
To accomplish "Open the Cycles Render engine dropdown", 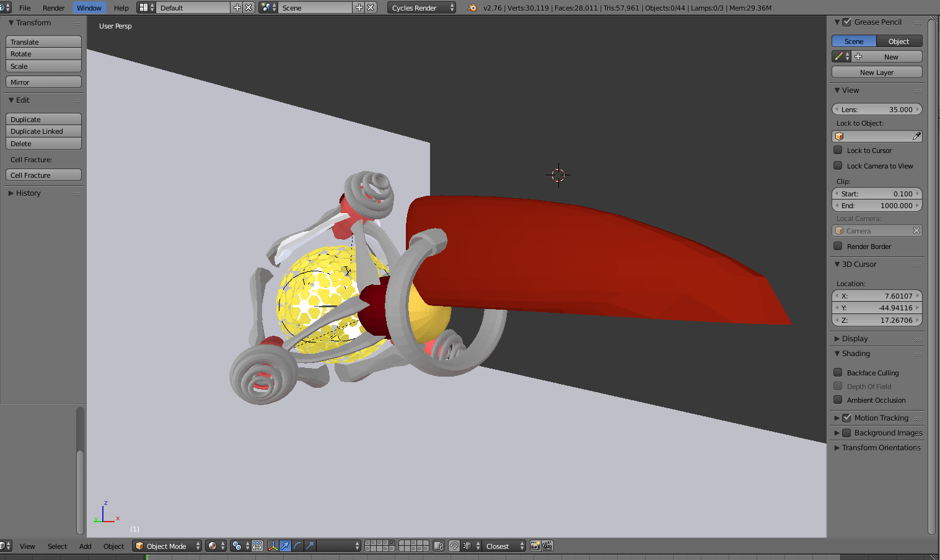I will pos(422,7).
